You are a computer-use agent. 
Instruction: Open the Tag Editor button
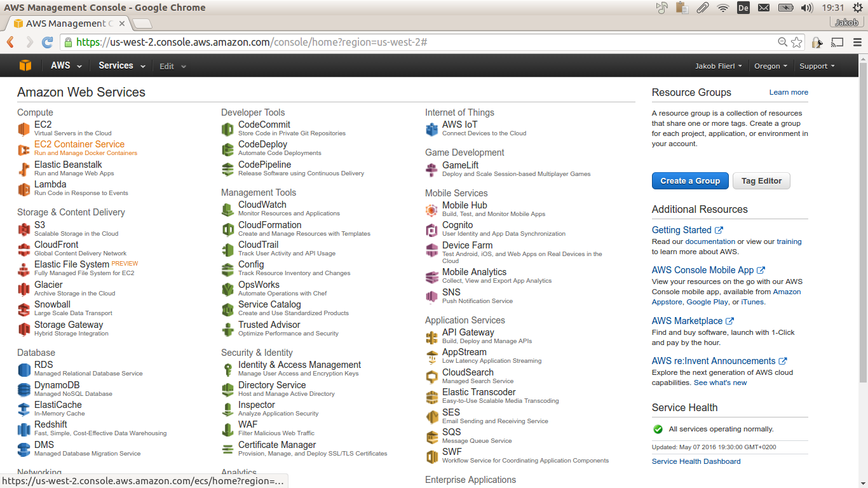761,181
